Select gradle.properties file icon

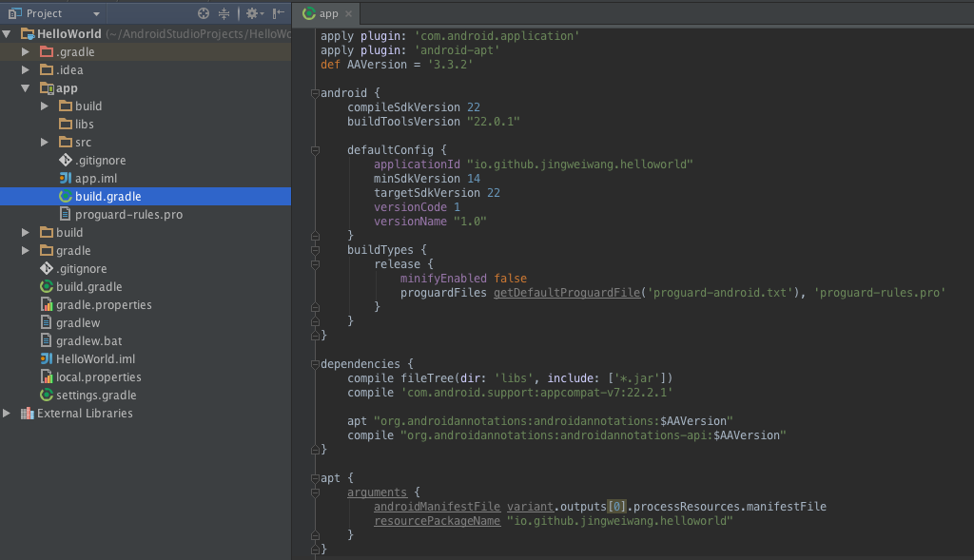47,305
